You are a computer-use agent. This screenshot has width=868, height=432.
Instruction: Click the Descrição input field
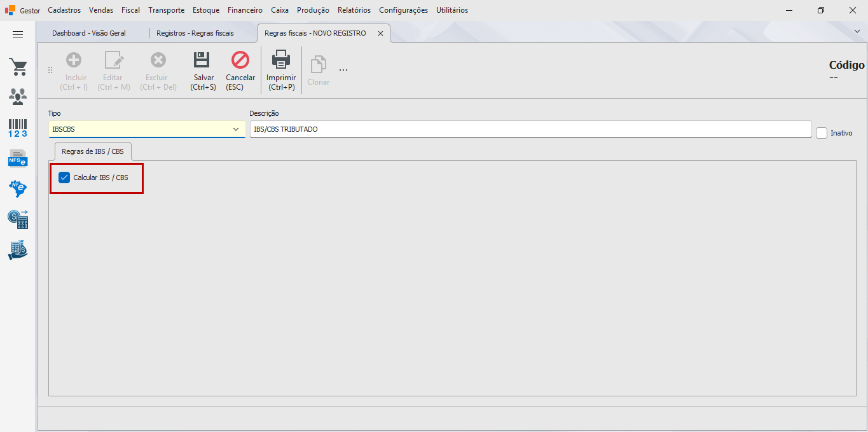tap(531, 129)
